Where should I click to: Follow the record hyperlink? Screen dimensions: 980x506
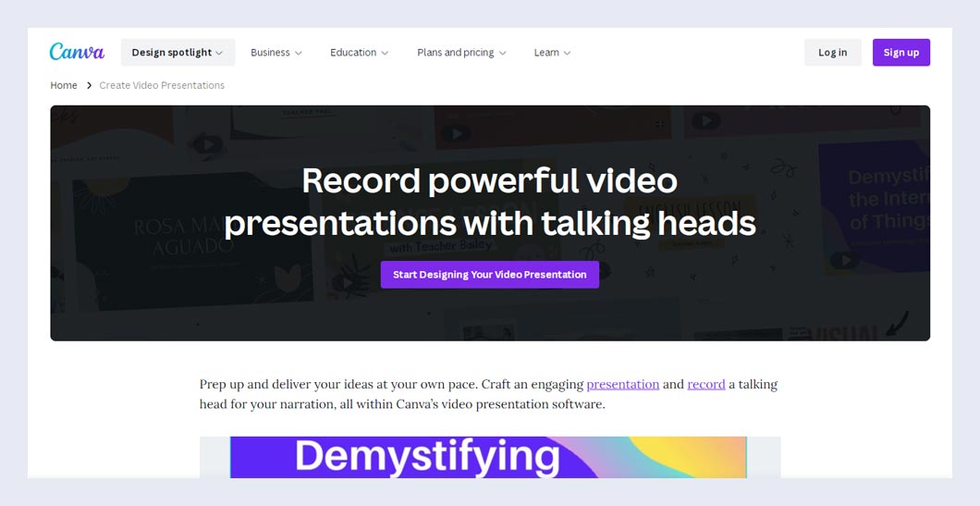click(x=706, y=384)
